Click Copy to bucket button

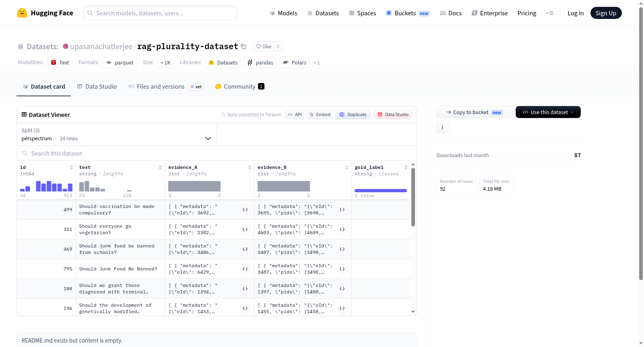(x=474, y=112)
